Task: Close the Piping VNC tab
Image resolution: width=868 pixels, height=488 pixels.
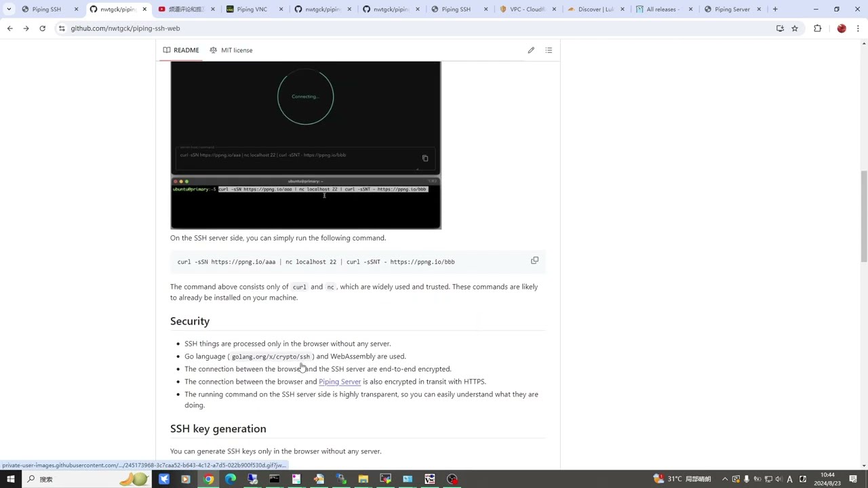Action: coord(281,9)
